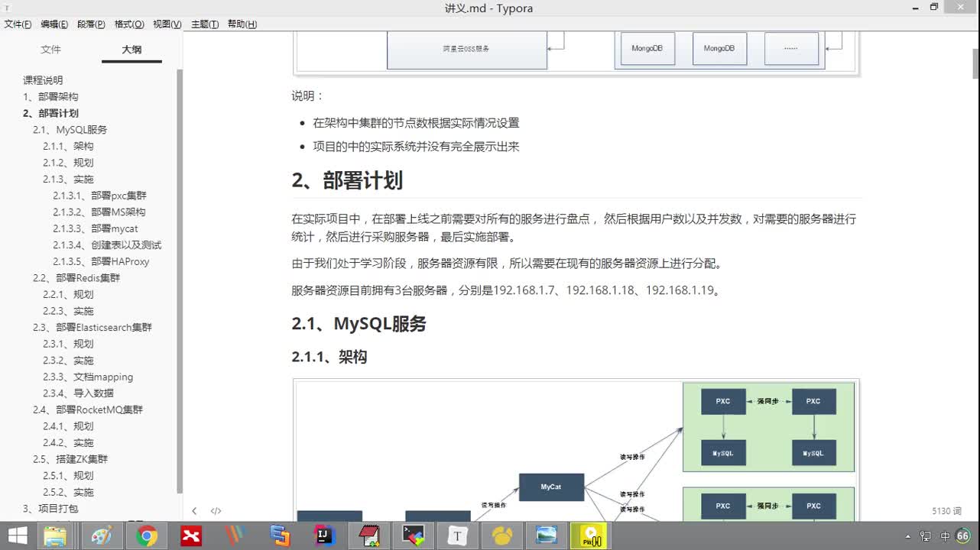Open outline item 2.1.1、架构

pos(68,146)
